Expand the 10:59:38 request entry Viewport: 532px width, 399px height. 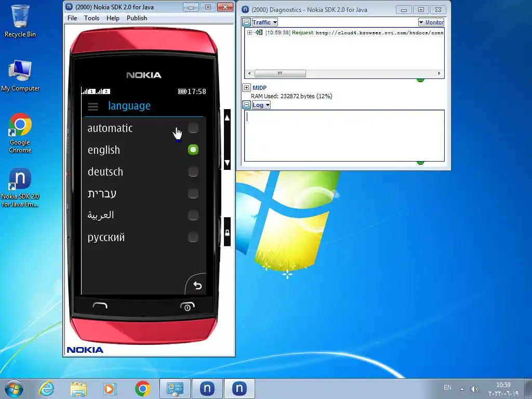click(x=250, y=33)
